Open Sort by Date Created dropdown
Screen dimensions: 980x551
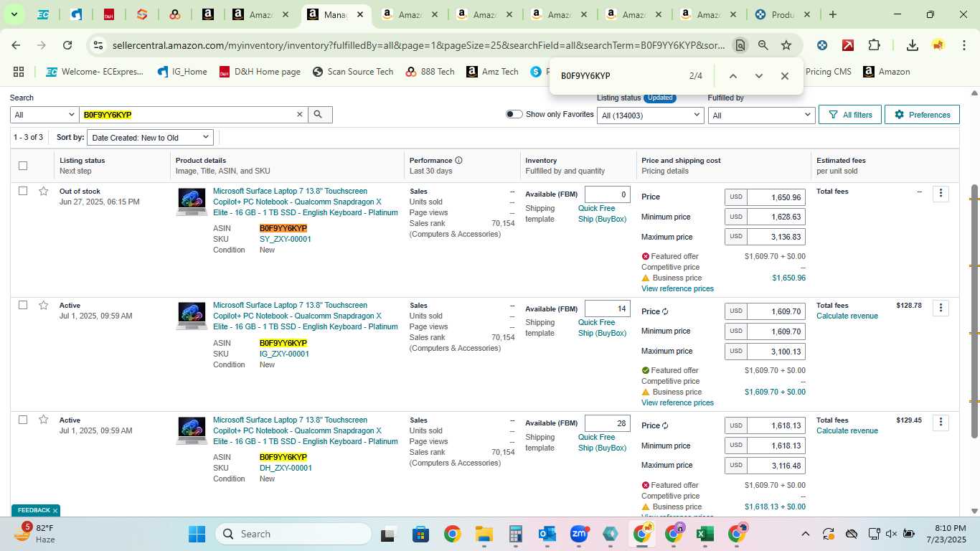[150, 137]
